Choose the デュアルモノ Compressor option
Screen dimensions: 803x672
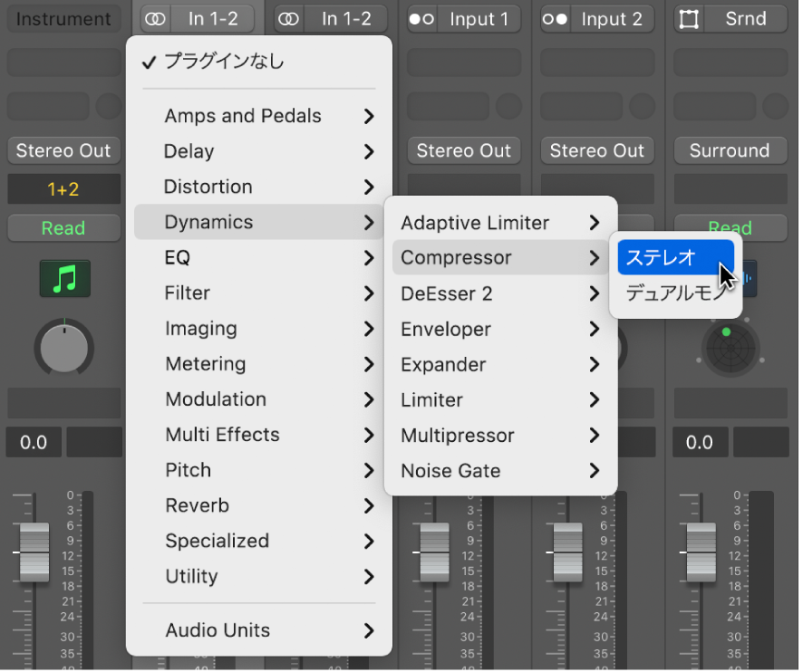[675, 293]
